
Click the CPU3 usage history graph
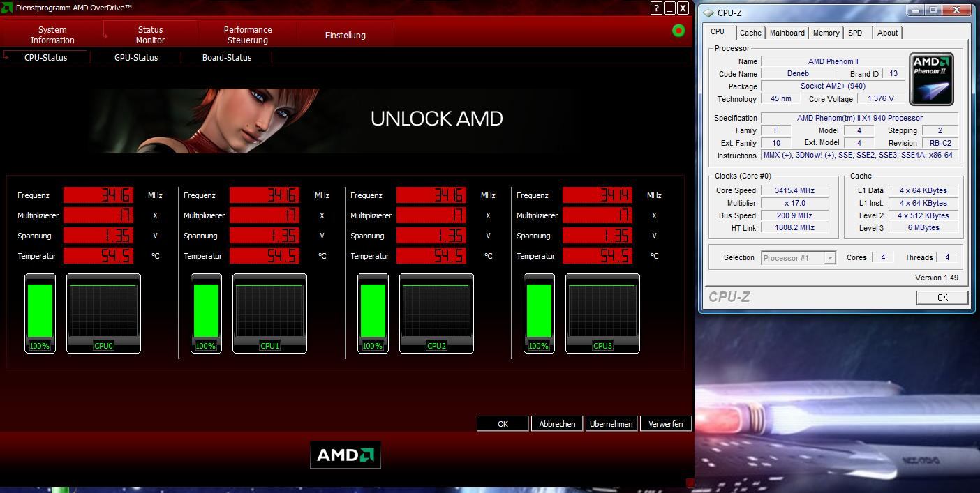point(602,313)
